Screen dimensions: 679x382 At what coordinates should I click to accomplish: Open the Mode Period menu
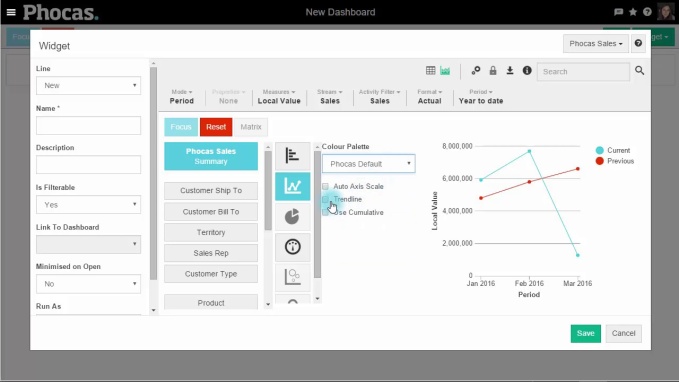click(181, 97)
